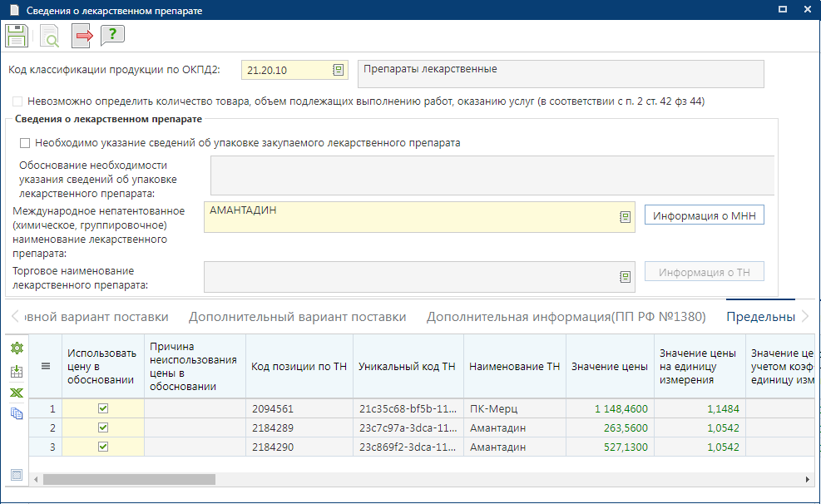Maximize the window

783,9
